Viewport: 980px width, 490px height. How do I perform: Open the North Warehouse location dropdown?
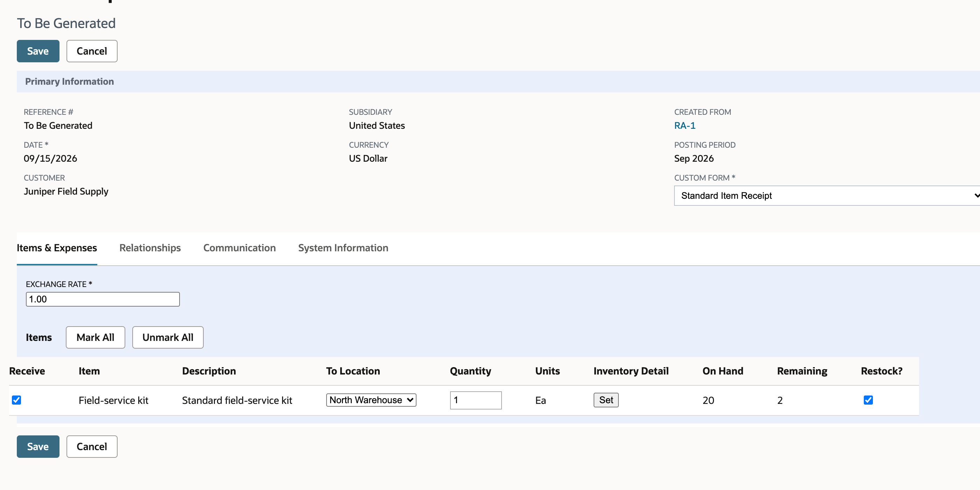click(371, 400)
